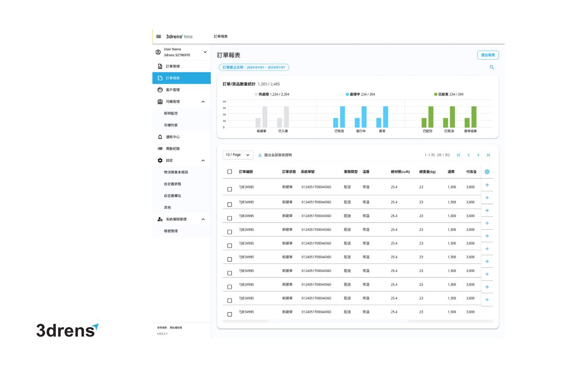This screenshot has height=367, width=588.
Task: Click the horizontal table scrollbar
Action: pyautogui.click(x=338, y=321)
